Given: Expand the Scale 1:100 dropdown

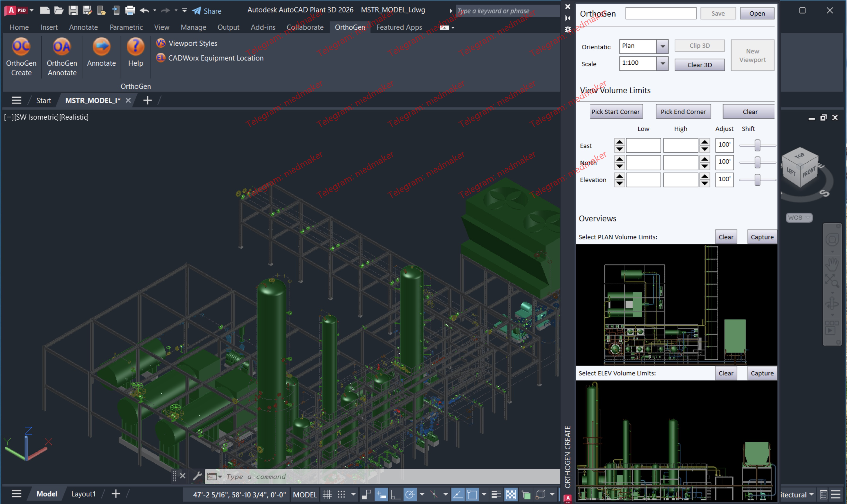Looking at the screenshot, I should coord(662,64).
